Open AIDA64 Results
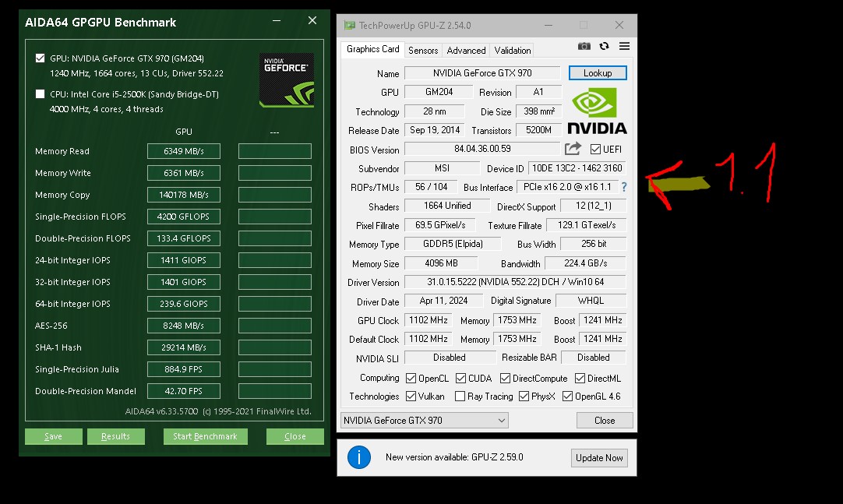 (115, 436)
